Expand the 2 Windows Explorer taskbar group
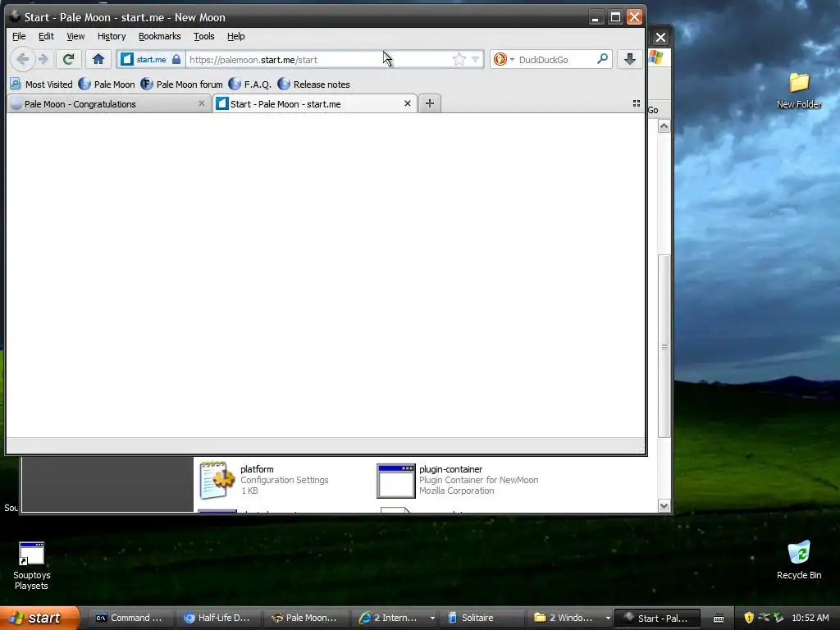840x630 pixels. pyautogui.click(x=571, y=618)
